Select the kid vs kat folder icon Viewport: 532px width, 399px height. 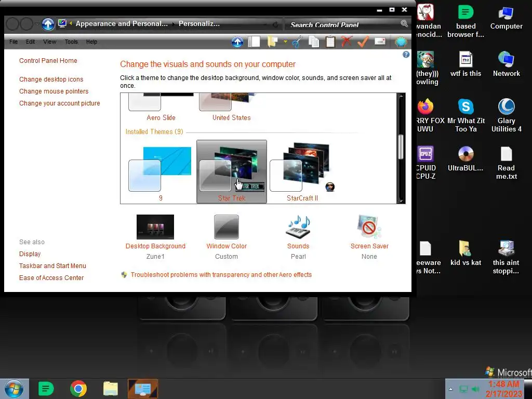(466, 253)
